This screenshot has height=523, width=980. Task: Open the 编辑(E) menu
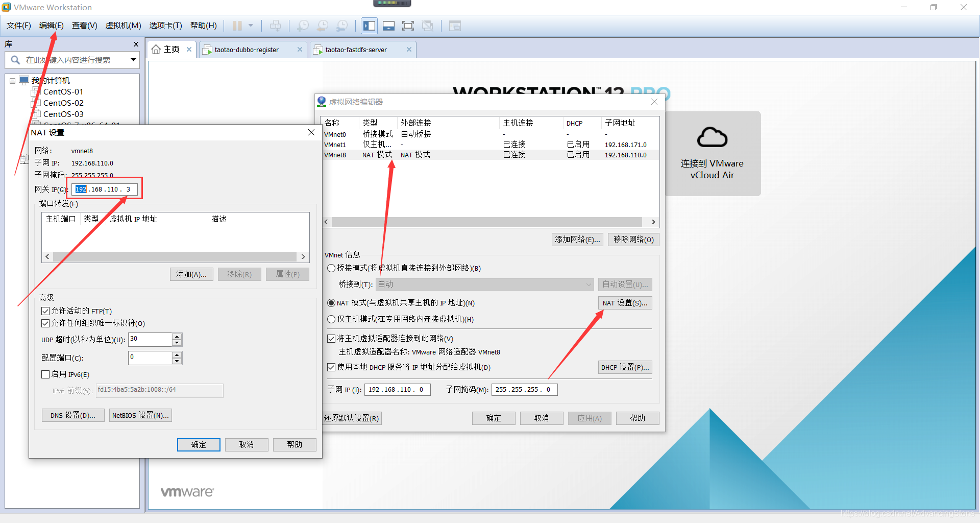pyautogui.click(x=52, y=26)
